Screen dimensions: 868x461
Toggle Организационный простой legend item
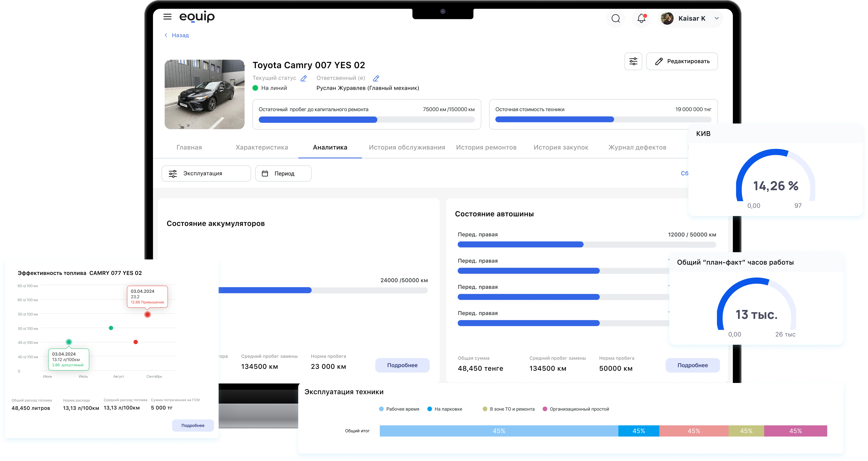click(x=576, y=409)
